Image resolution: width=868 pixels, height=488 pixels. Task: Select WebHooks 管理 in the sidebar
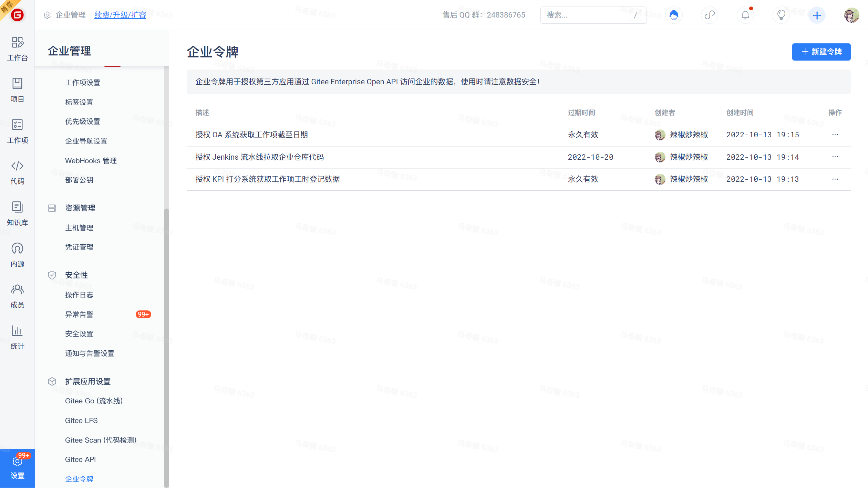pos(91,161)
